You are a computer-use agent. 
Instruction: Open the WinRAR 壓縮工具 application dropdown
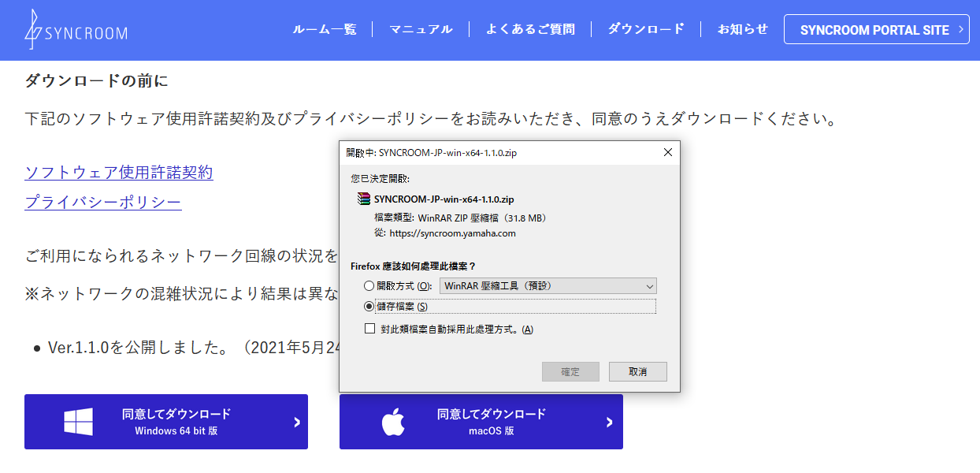(x=548, y=285)
